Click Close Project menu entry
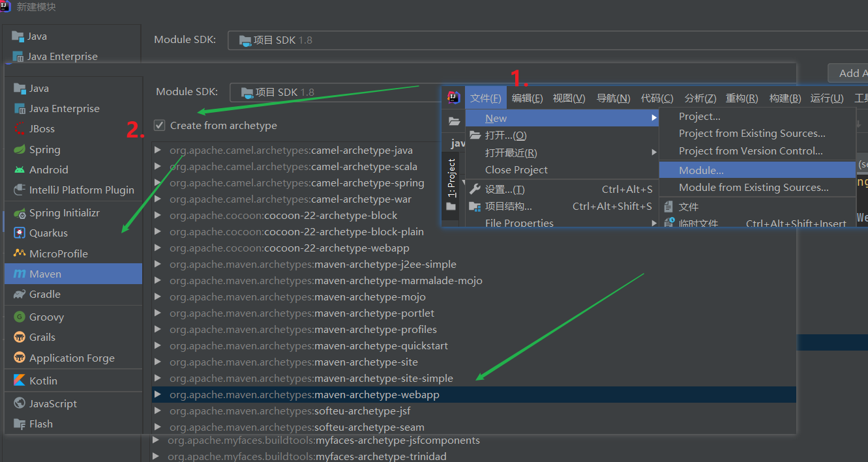 (562, 169)
